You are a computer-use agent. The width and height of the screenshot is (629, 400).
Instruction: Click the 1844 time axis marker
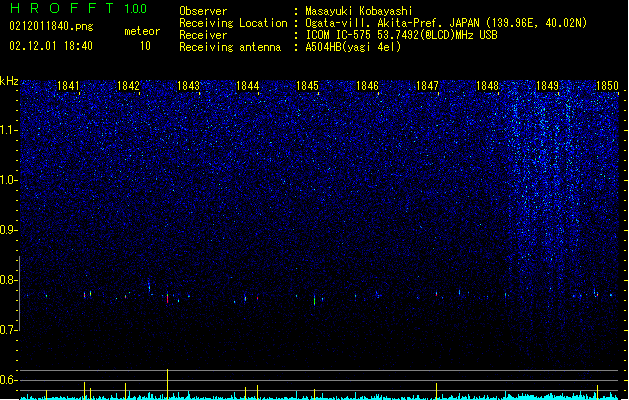pyautogui.click(x=248, y=86)
